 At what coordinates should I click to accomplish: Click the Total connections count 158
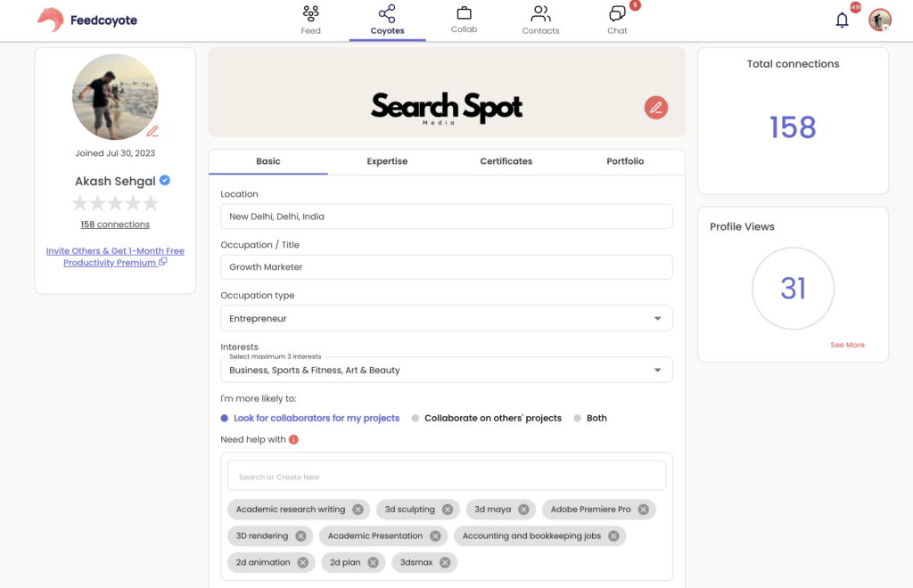click(x=793, y=127)
